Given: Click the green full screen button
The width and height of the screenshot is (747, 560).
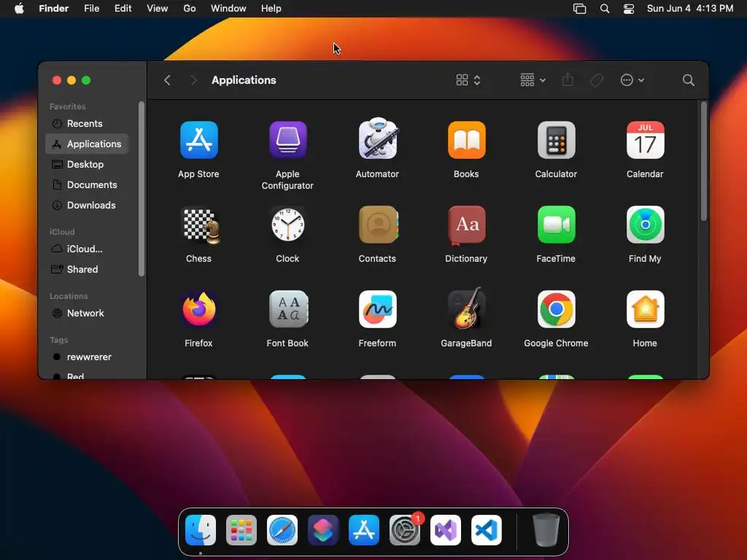Looking at the screenshot, I should [86, 80].
